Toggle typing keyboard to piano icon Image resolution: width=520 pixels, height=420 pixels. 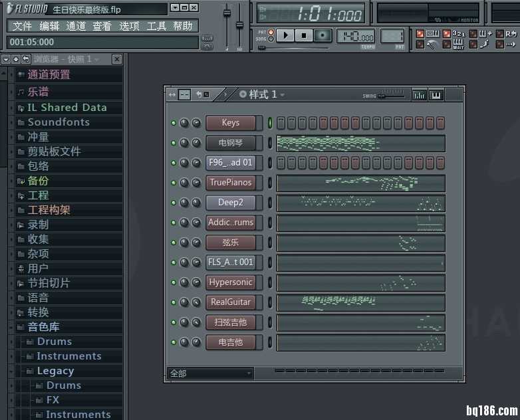pyautogui.click(x=433, y=33)
